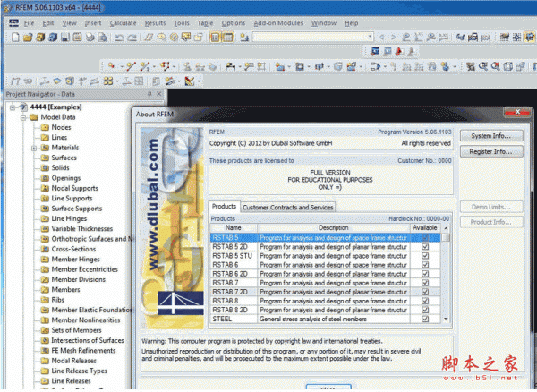Click the red flag icon in small toolbar
Viewport: 537px width, 392px height.
[399, 52]
